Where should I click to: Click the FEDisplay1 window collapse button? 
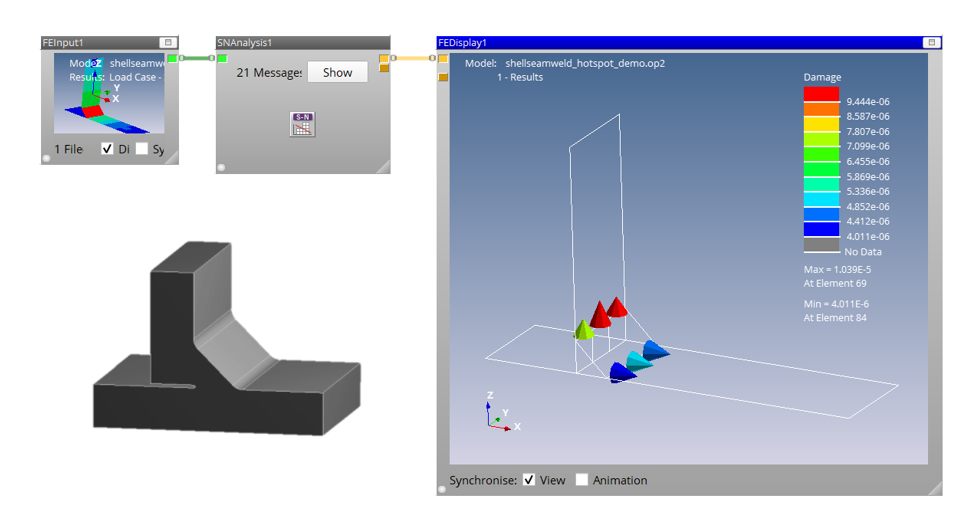click(x=931, y=42)
